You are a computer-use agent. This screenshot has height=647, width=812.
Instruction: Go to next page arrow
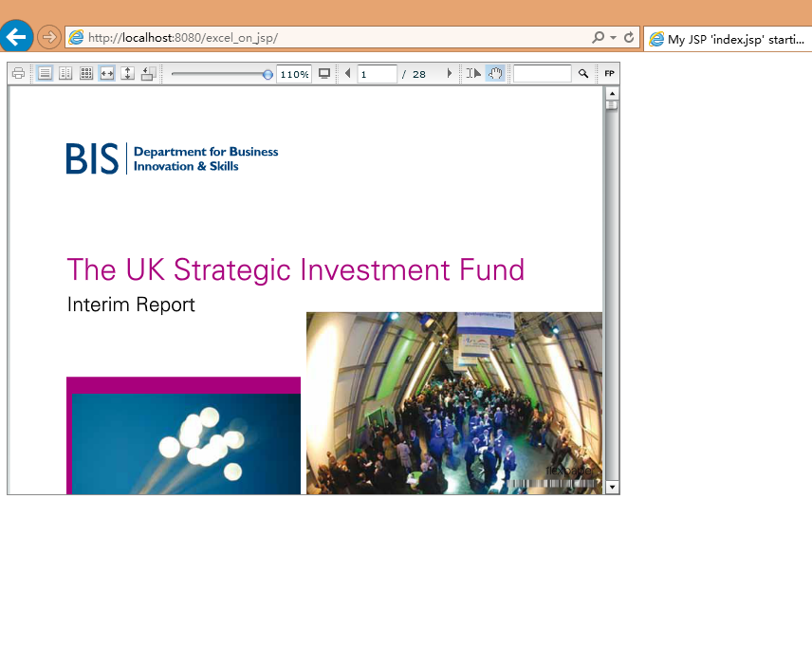click(450, 74)
